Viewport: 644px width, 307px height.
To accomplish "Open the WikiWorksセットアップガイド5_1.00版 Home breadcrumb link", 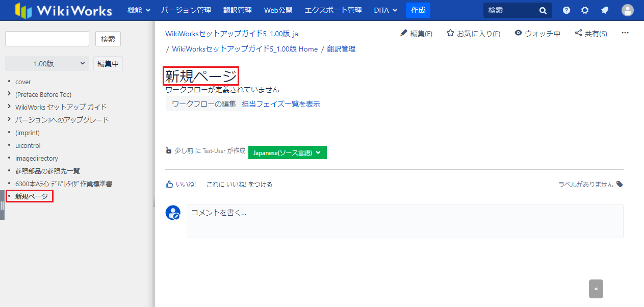I will (245, 49).
